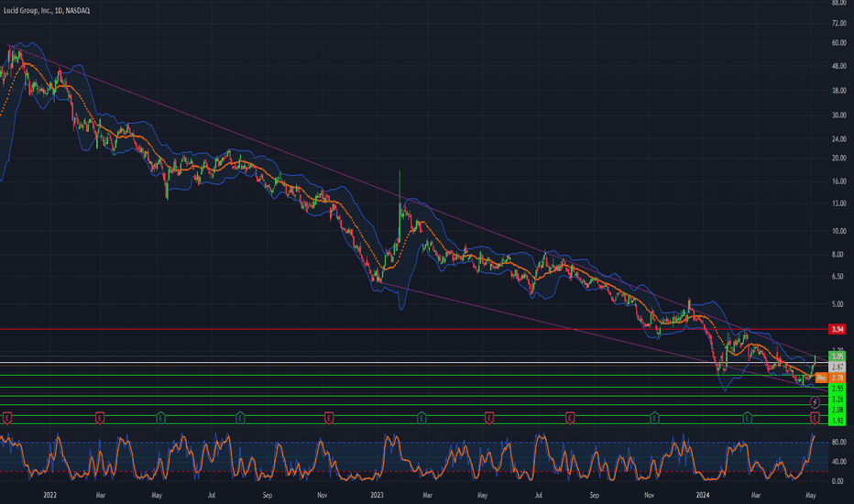Screen dimensions: 854x504
Task: Click the Nov label before 2024
Action: coord(649,495)
